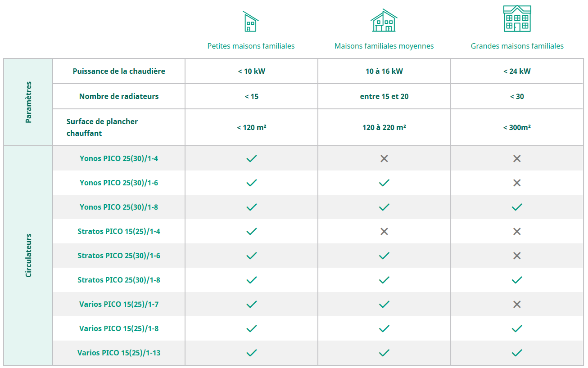Click the 120 à 220 m² cell
The image size is (588, 368).
coord(384,127)
